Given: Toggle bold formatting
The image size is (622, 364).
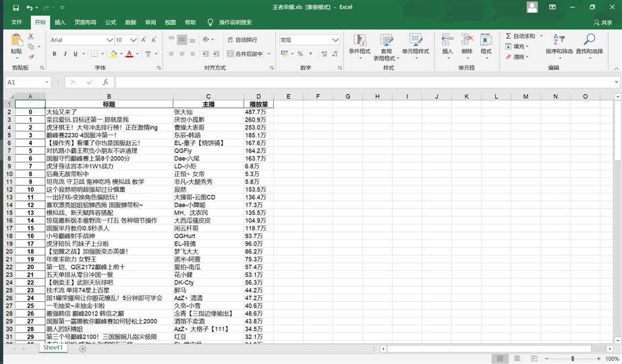Looking at the screenshot, I should tap(55, 53).
